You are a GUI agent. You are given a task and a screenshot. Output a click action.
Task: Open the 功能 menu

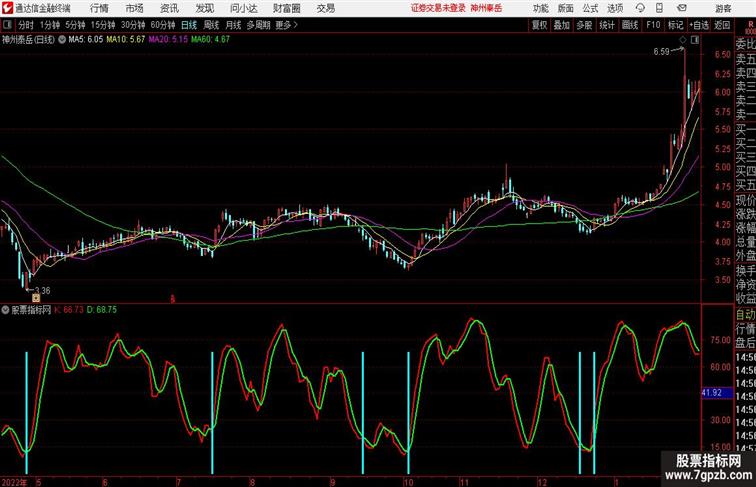(541, 8)
